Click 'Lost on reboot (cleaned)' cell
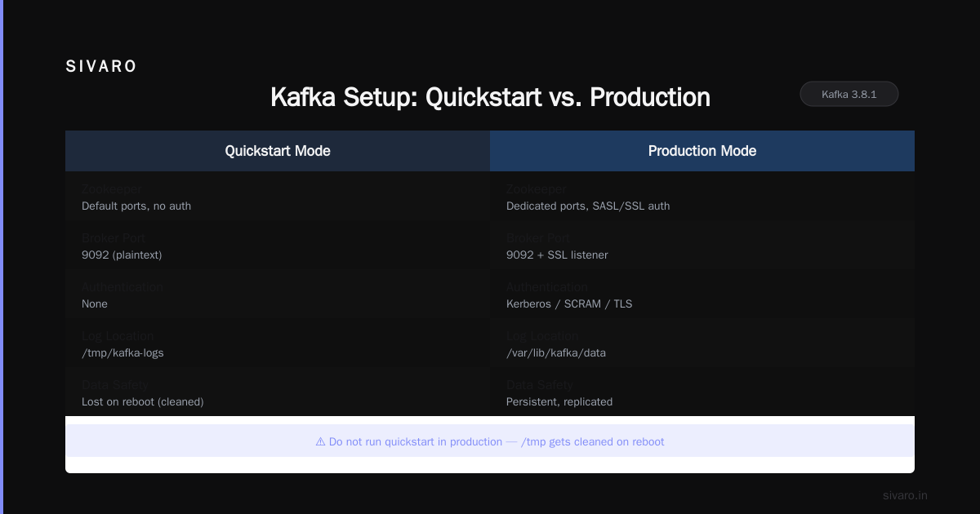Image resolution: width=980 pixels, height=514 pixels. [143, 401]
